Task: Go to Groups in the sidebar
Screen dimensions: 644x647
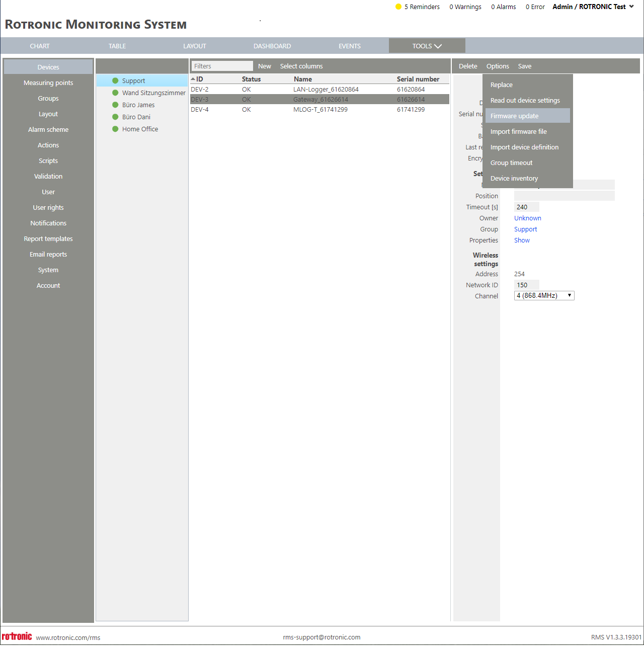Action: (x=48, y=98)
